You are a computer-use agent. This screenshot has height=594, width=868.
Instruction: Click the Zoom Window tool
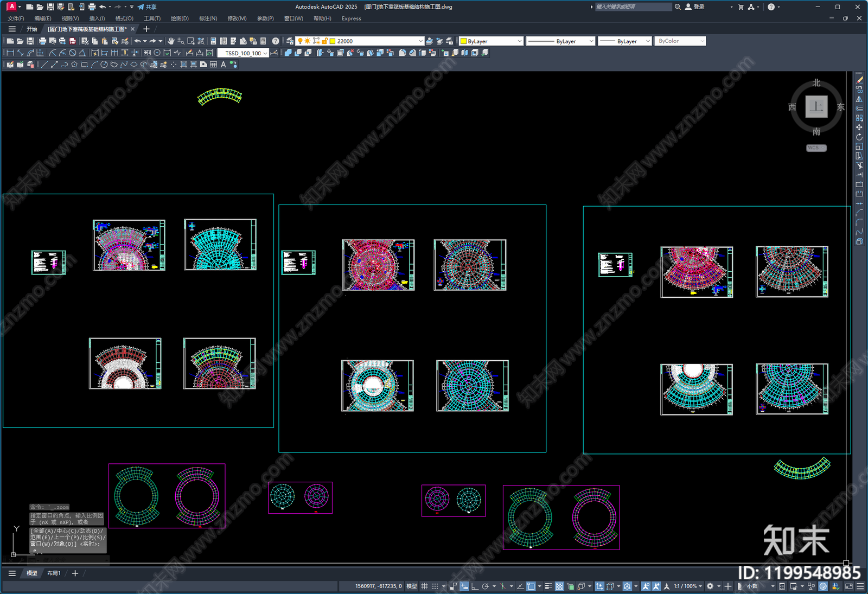click(191, 41)
